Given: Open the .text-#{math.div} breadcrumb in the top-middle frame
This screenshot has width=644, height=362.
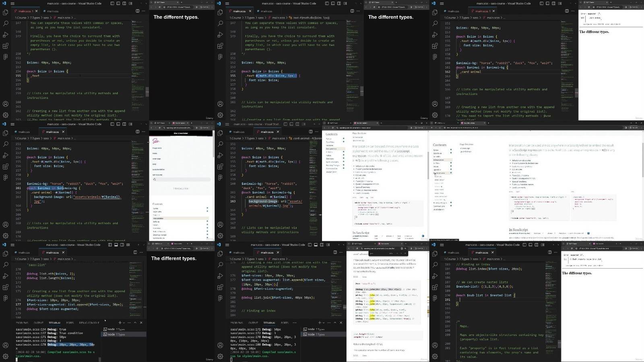Looking at the screenshot, I should [x=311, y=18].
